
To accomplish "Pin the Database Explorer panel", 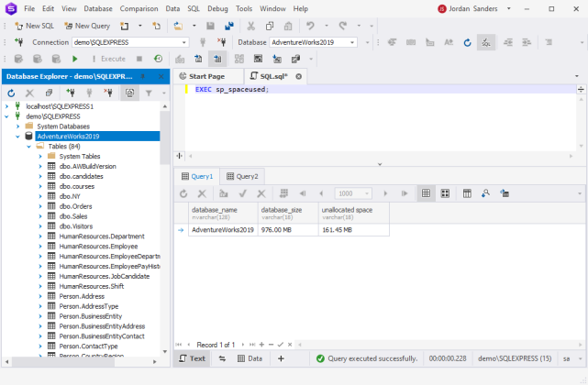I will pyautogui.click(x=143, y=76).
